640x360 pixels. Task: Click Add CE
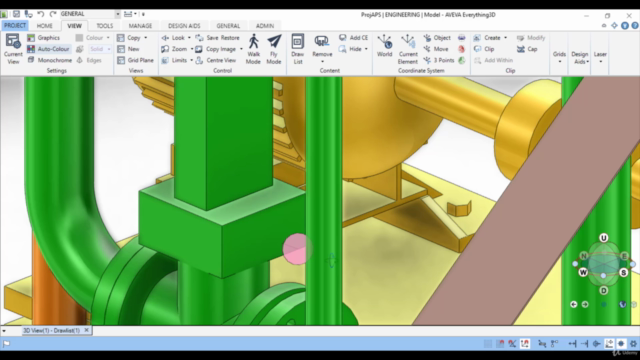(x=353, y=38)
